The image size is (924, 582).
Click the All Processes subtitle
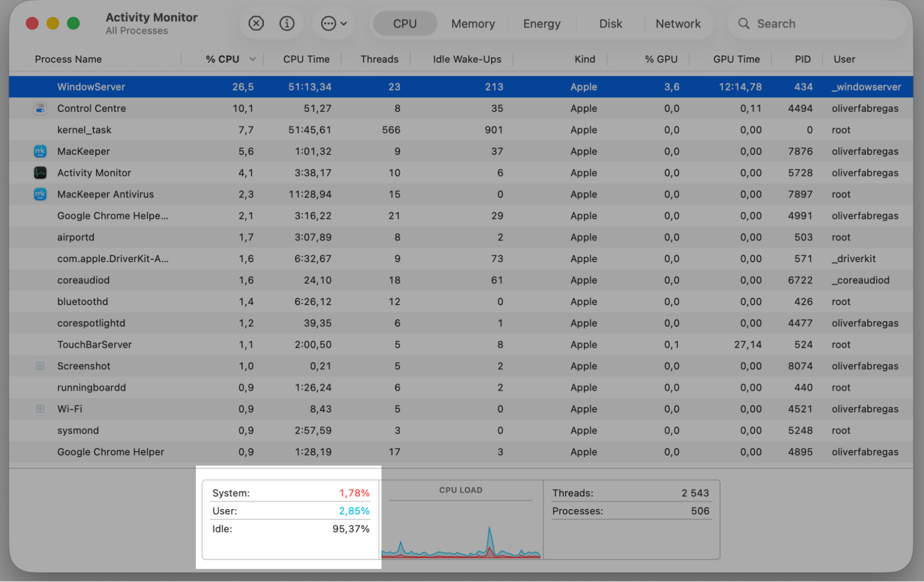point(136,31)
